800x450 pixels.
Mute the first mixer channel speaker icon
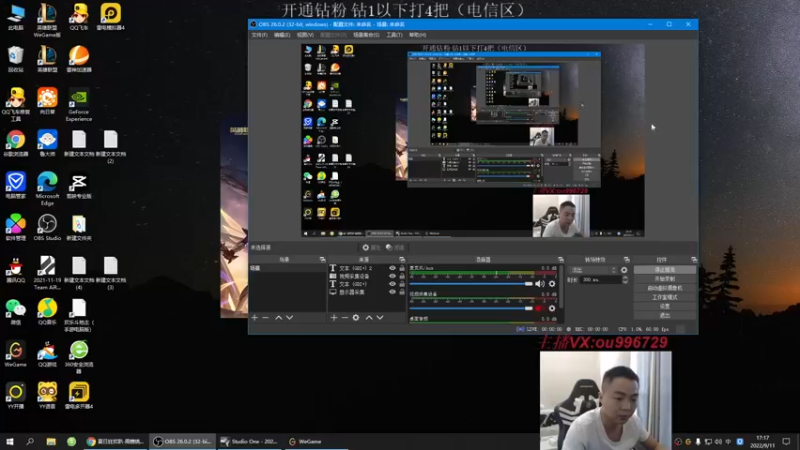coord(539,284)
